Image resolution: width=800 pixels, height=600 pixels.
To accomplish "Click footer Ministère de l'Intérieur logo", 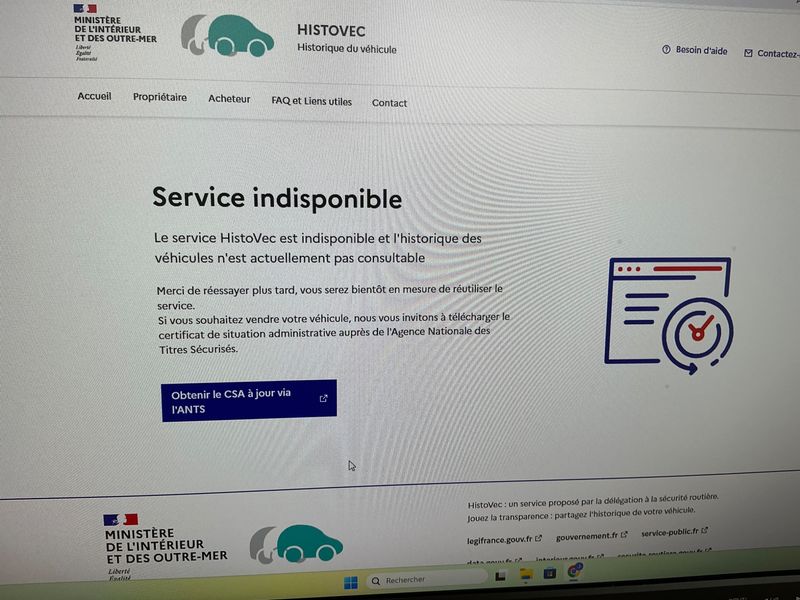I will [165, 547].
